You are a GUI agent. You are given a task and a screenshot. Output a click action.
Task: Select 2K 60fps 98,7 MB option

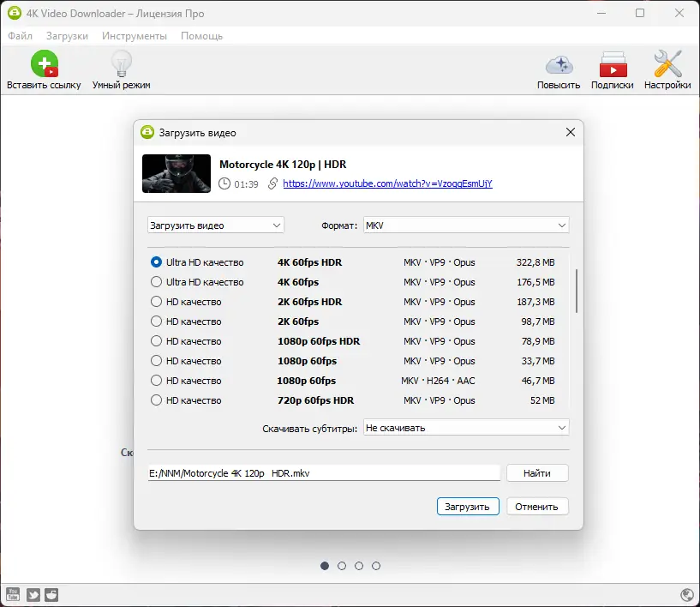[x=156, y=322]
